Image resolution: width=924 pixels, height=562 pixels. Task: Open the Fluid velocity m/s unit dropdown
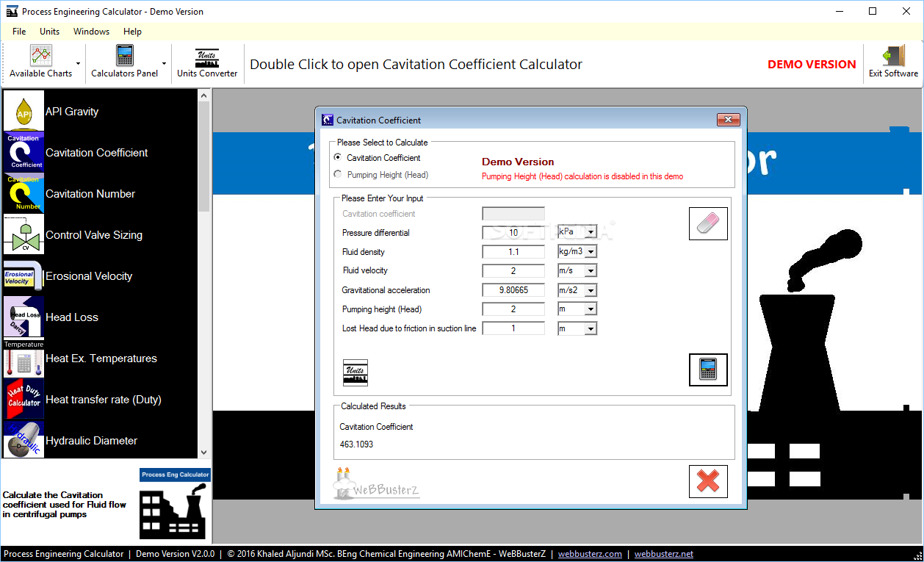(591, 270)
